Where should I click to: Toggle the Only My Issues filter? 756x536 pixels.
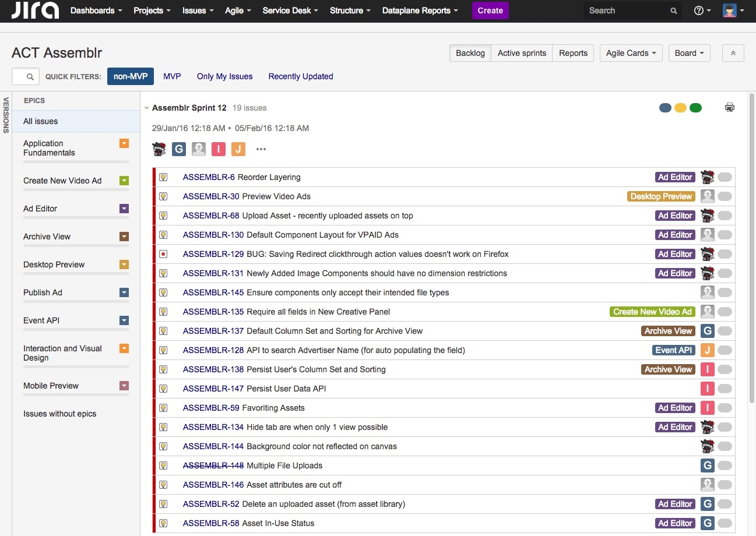coord(225,76)
